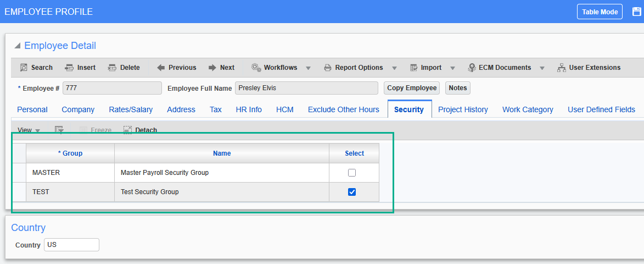Open the Import dropdown arrow
Image resolution: width=644 pixels, height=264 pixels.
click(452, 68)
